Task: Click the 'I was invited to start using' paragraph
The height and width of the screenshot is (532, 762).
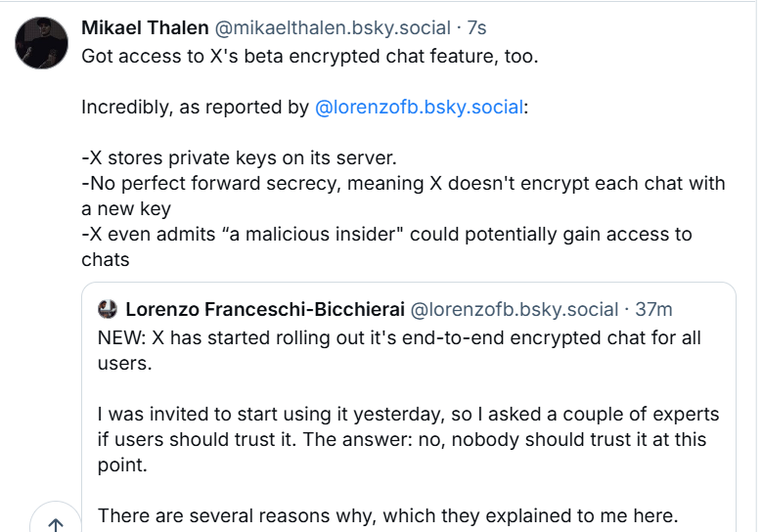Action: pos(408,439)
